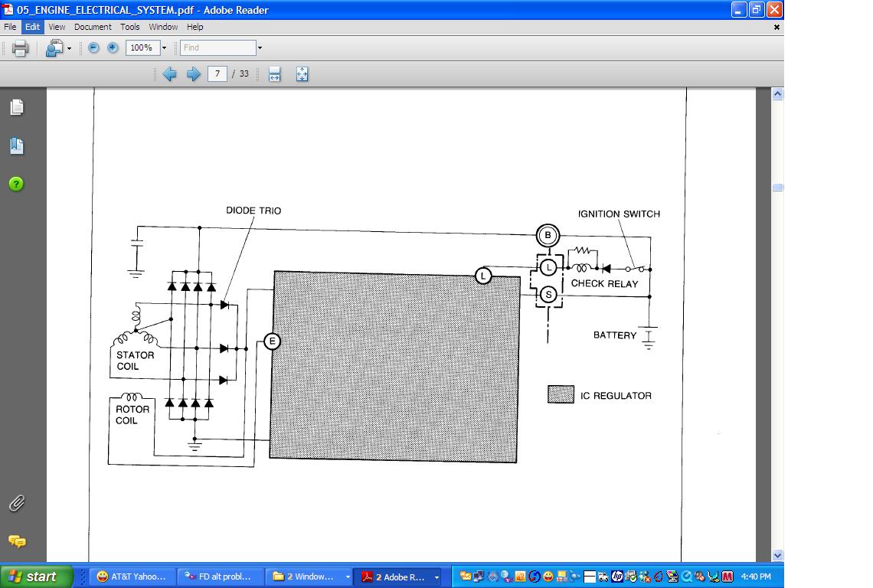This screenshot has width=873, height=588.
Task: Expand the Find options dropdown arrow
Action: (x=260, y=47)
